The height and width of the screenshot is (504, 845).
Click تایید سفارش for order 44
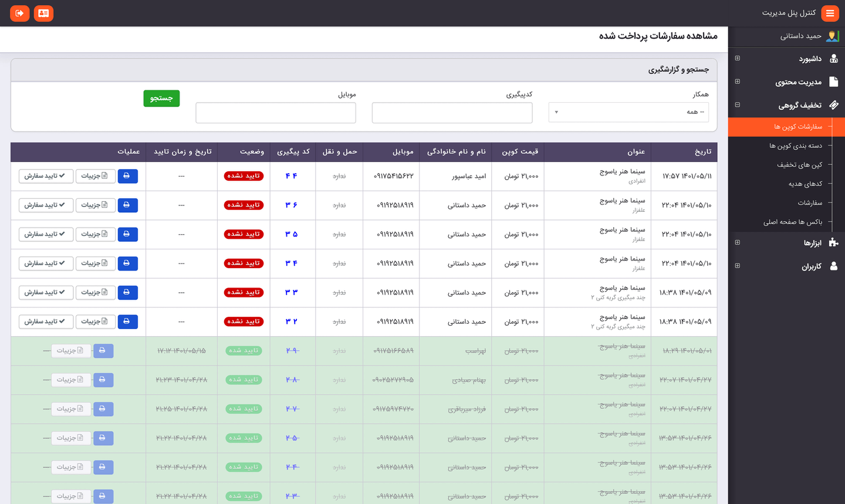point(46,176)
